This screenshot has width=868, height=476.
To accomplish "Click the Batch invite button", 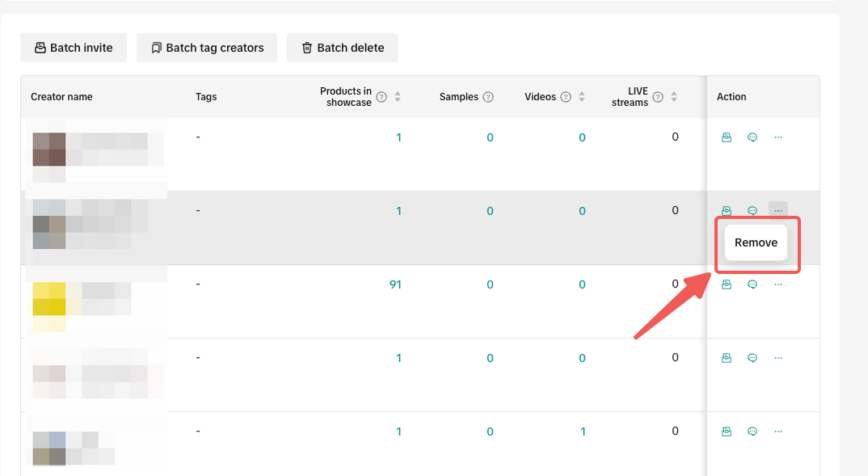I will point(74,48).
